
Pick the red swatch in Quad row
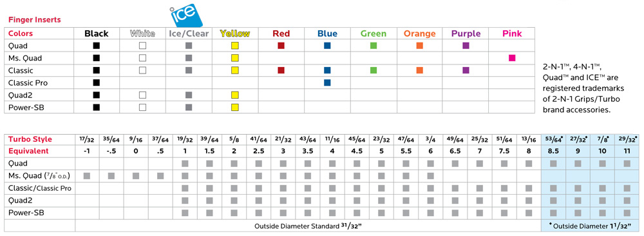click(281, 46)
